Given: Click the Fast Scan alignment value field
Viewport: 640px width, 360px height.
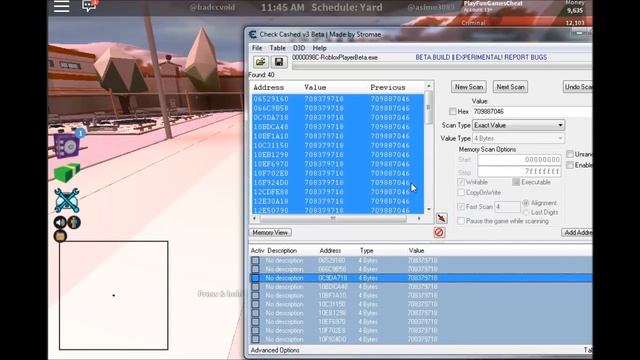Looking at the screenshot, I should pos(507,207).
